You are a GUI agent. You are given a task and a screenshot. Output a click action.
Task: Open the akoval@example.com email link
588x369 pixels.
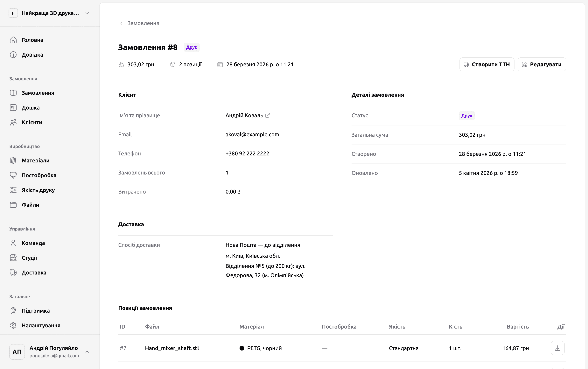tap(252, 134)
